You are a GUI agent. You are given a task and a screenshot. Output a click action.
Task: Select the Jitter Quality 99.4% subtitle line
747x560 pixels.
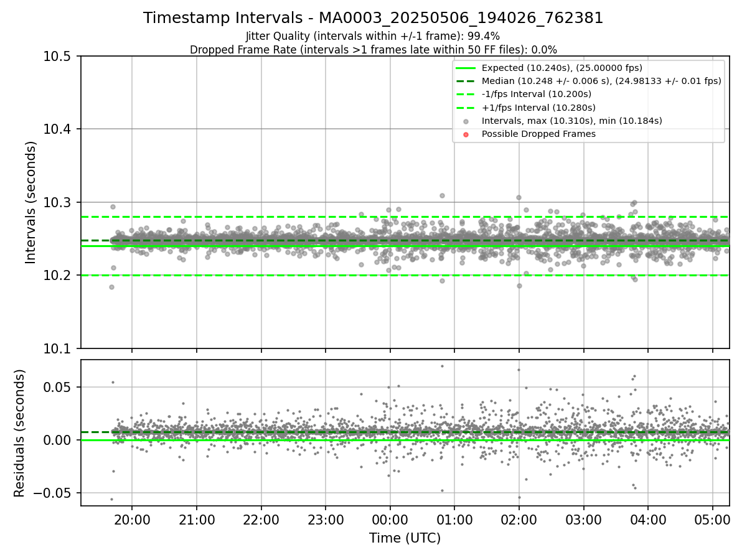click(x=373, y=37)
